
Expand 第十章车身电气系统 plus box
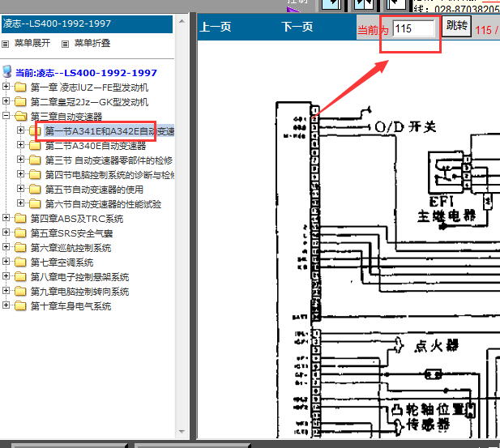[x=6, y=305]
